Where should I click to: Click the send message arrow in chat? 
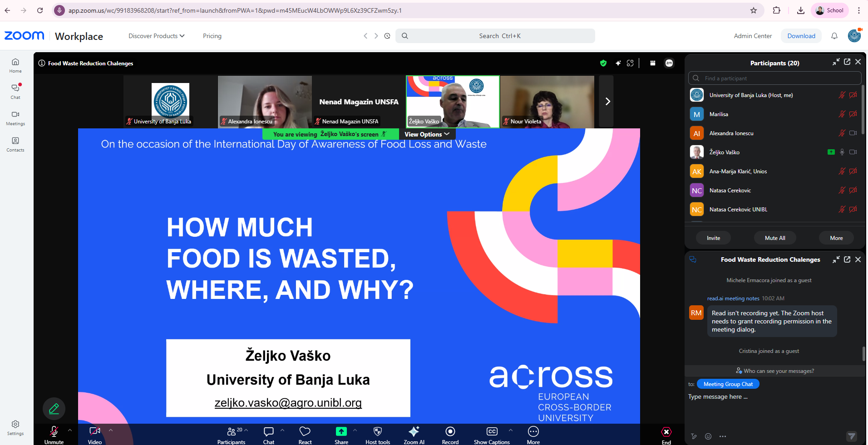pos(852,436)
